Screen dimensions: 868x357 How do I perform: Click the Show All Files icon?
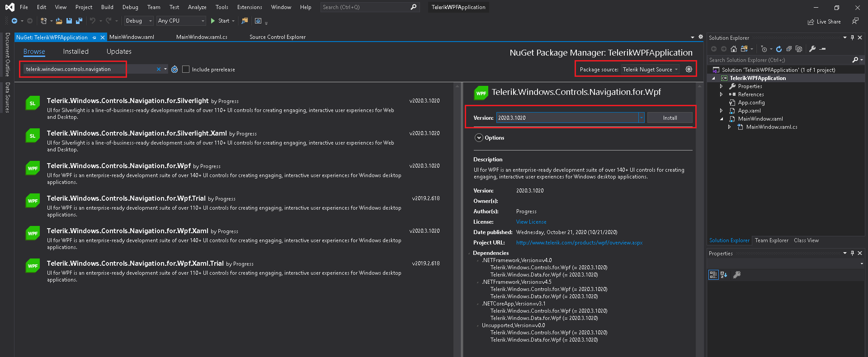(799, 49)
